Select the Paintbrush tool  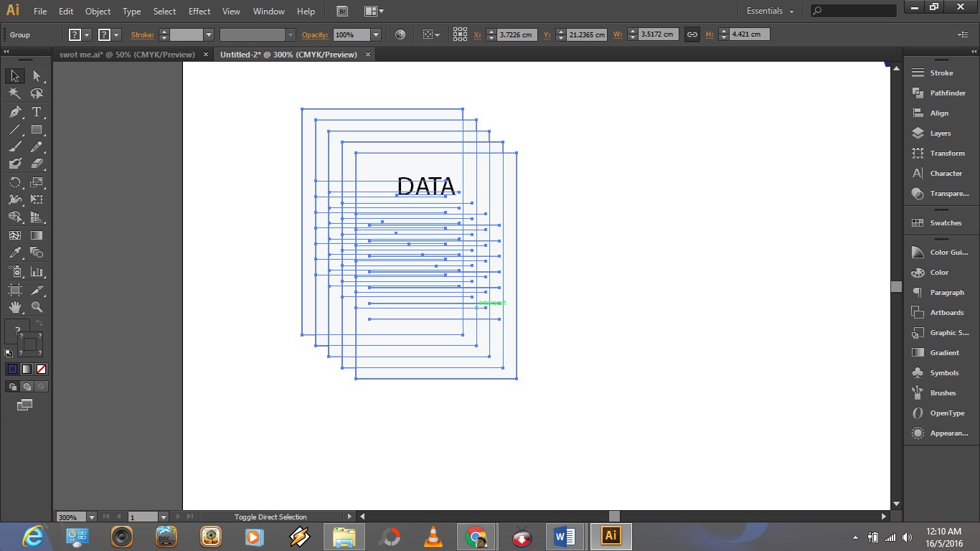point(14,147)
